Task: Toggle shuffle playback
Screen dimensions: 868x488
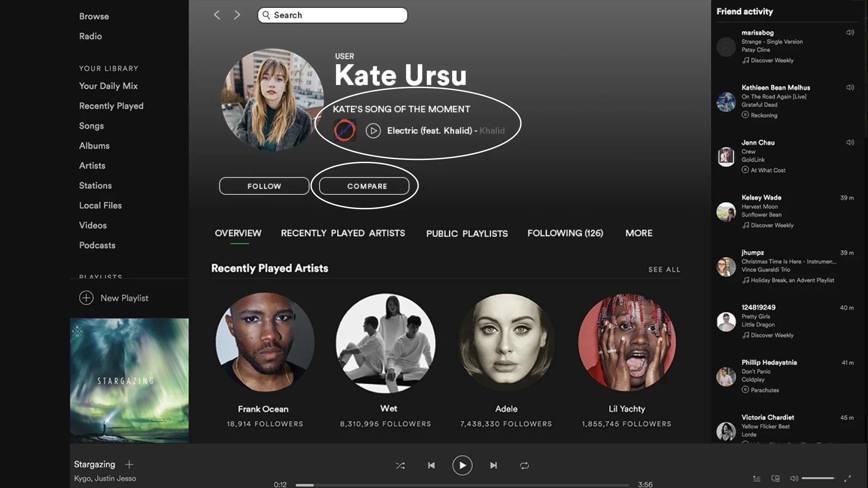Action: pyautogui.click(x=400, y=465)
